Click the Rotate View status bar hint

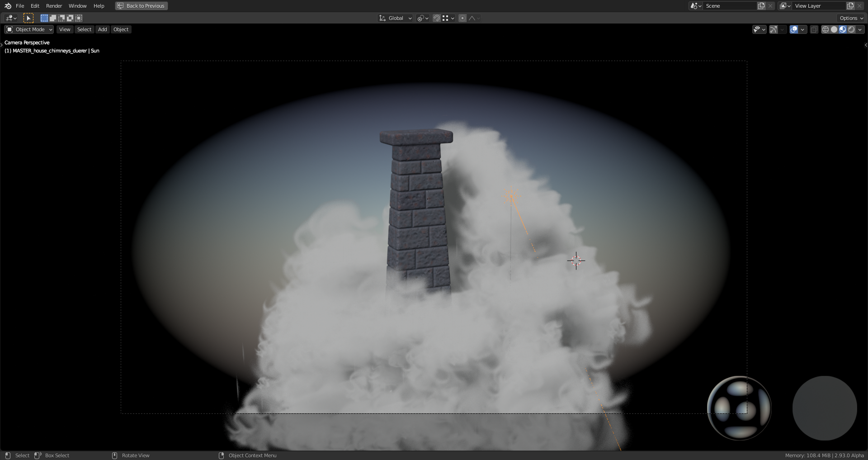136,455
